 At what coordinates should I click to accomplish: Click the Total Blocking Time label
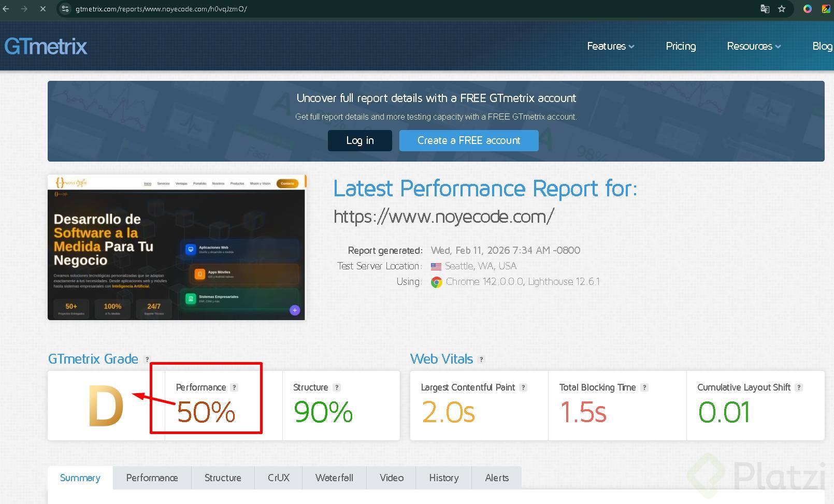click(x=597, y=387)
